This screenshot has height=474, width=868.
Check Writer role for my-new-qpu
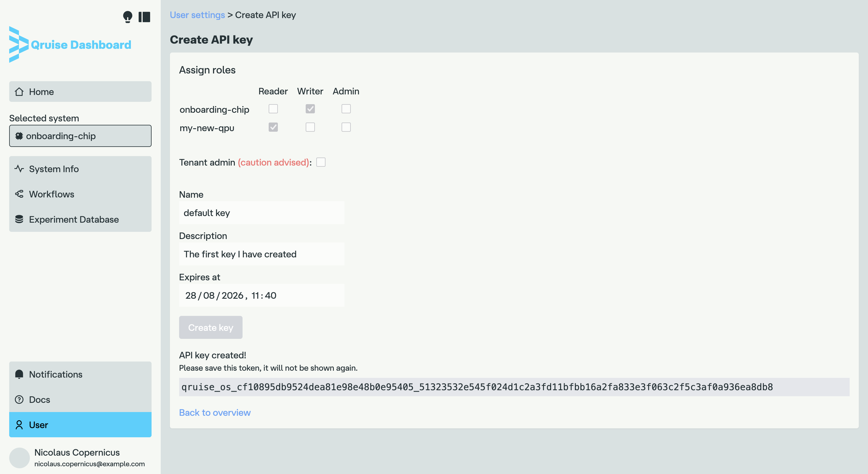point(310,127)
